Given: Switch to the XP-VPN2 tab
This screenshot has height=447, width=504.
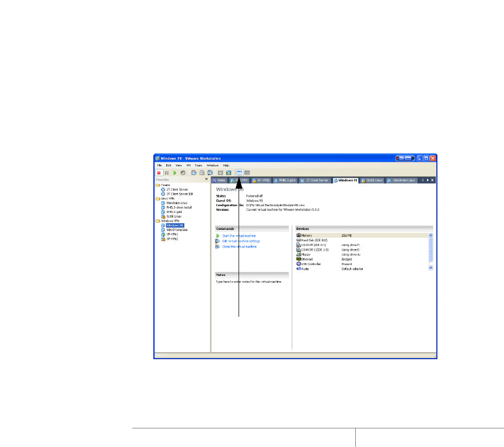Looking at the screenshot, I should (261, 180).
